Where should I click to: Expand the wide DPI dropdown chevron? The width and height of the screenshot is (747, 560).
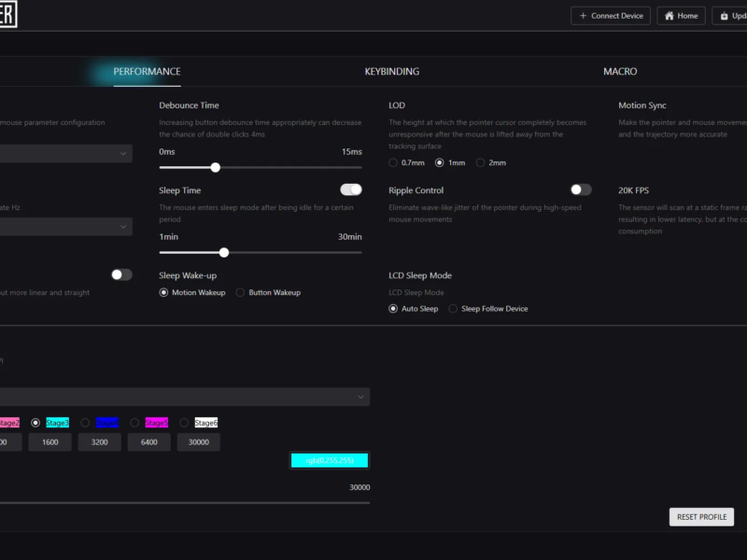pyautogui.click(x=360, y=397)
